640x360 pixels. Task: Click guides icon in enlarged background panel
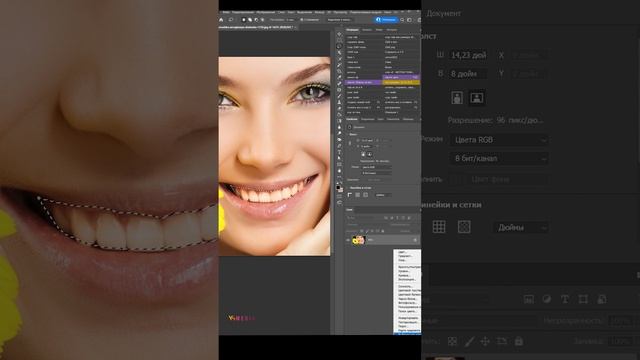tap(464, 227)
